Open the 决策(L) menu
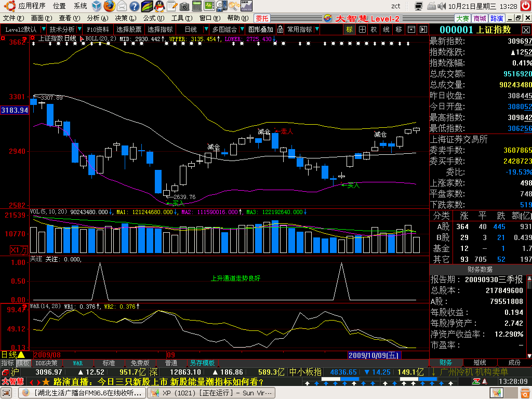This screenshot has width=532, height=399. (x=126, y=18)
